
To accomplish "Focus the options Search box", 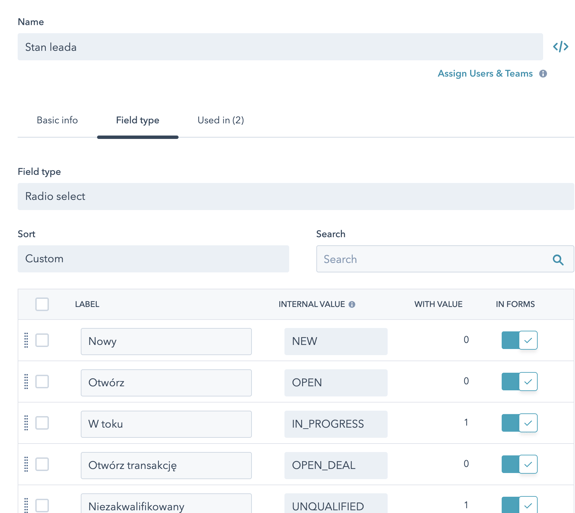I will pyautogui.click(x=445, y=259).
